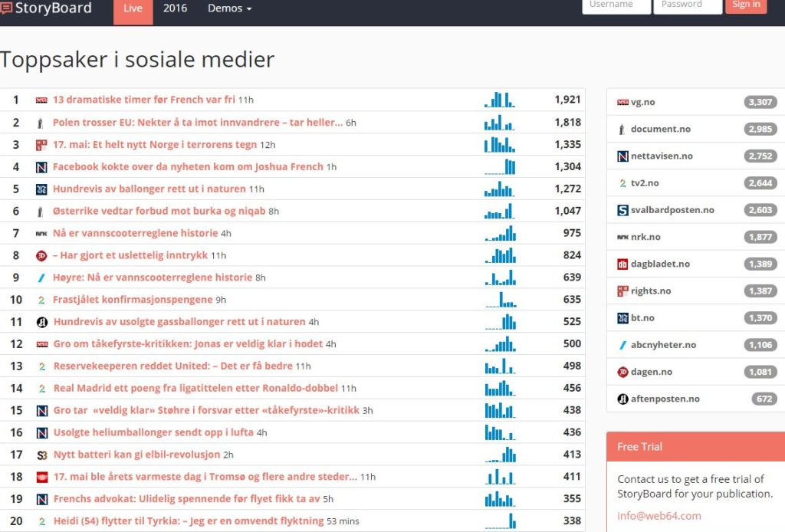Viewport: 785px width, 532px height.
Task: Click SvalbardPosten icon beside 'Nytt batteri' story
Action: click(x=42, y=455)
